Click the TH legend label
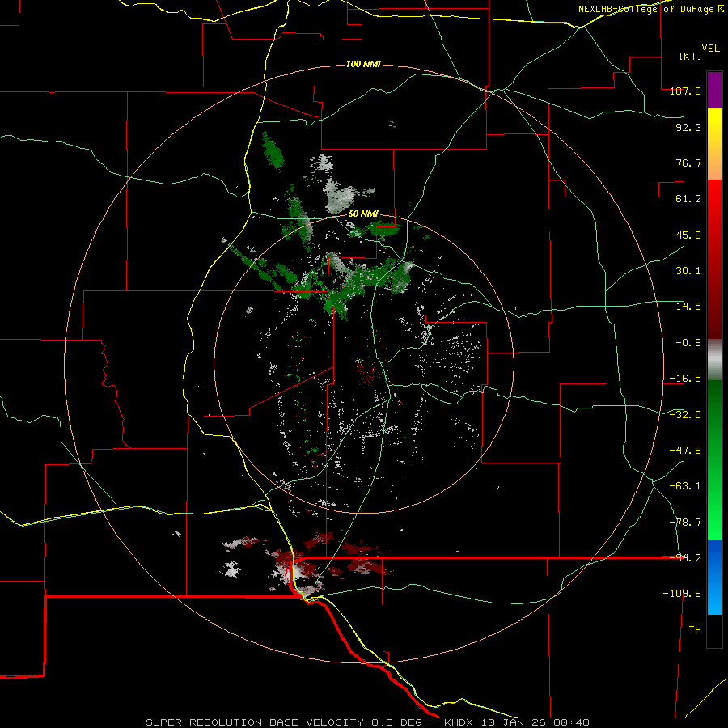Image resolution: width=728 pixels, height=728 pixels. click(695, 630)
